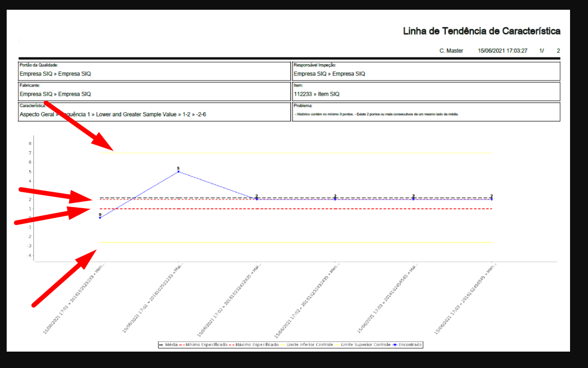The image size is (588, 368).
Task: Click the y-axis tick label -3
Action: click(29, 246)
